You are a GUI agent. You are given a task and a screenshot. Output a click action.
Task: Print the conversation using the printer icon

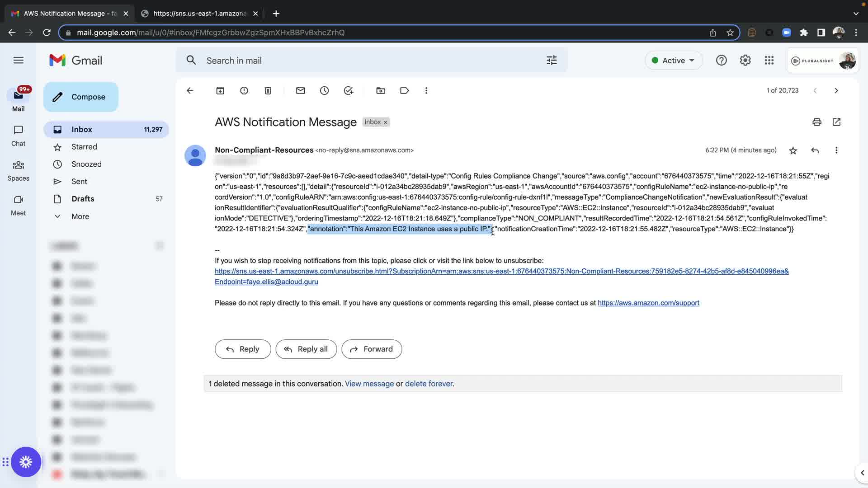pyautogui.click(x=816, y=122)
